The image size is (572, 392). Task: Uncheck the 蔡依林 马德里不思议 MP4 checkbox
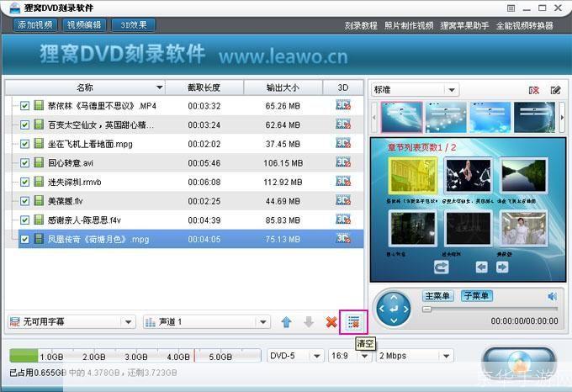click(24, 106)
